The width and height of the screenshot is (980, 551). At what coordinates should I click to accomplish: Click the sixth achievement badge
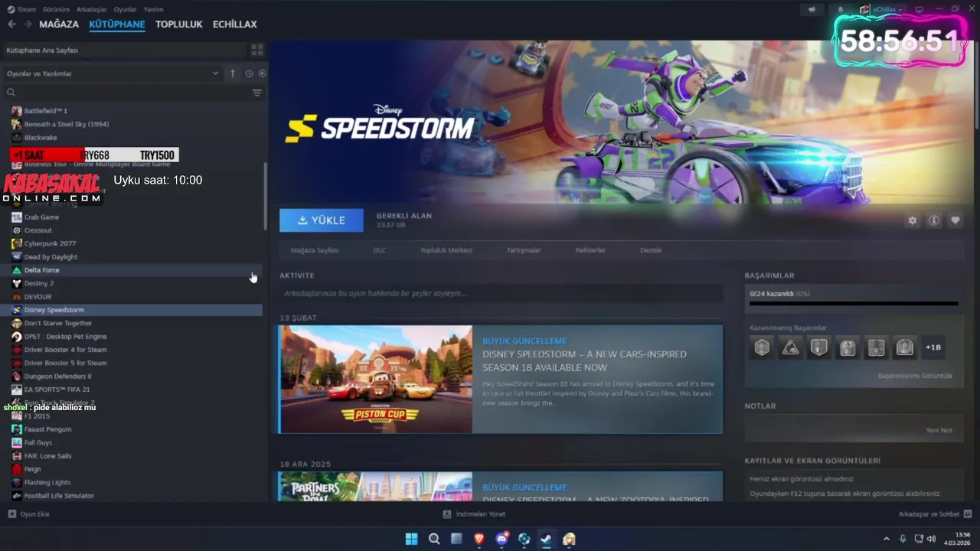[905, 347]
